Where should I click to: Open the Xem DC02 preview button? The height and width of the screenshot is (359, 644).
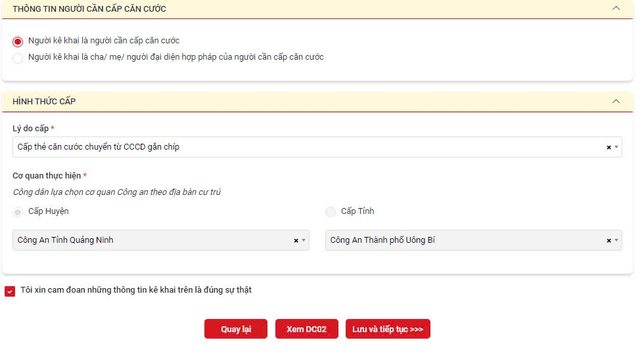point(307,329)
